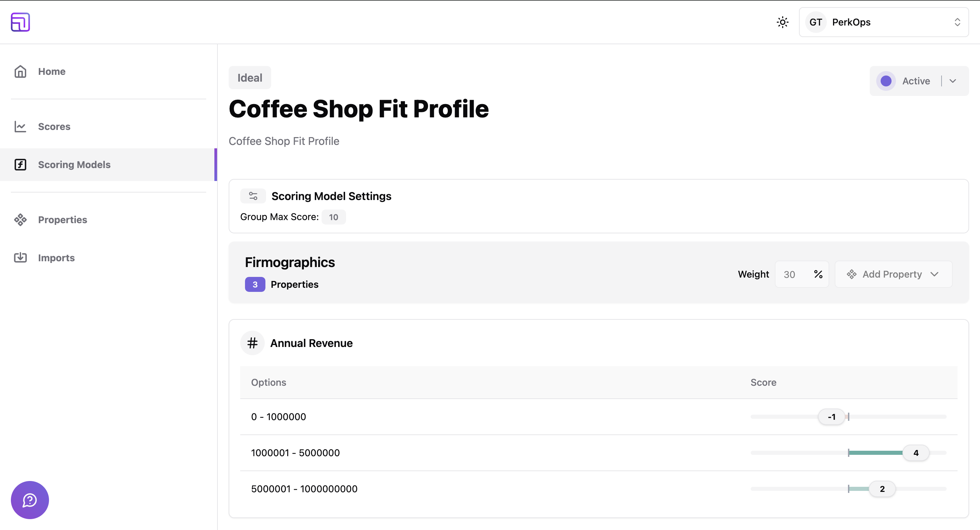980x530 pixels.
Task: Open the Add Property dropdown
Action: [x=893, y=274]
